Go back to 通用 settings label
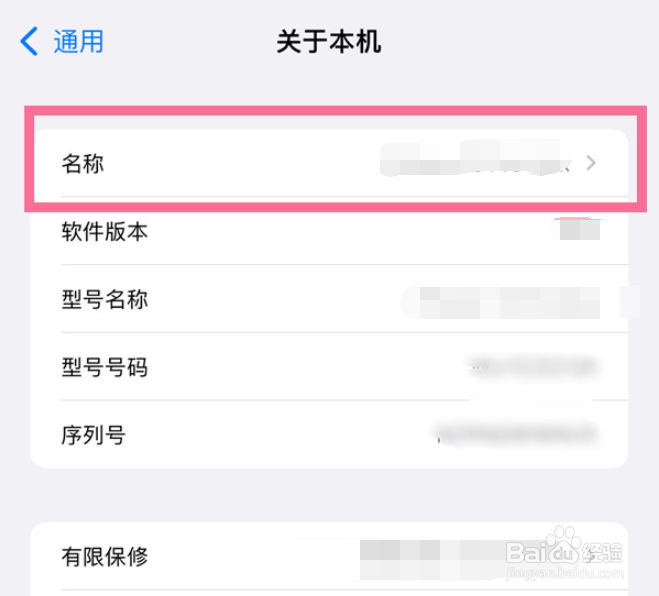This screenshot has height=596, width=659. pos(78,41)
